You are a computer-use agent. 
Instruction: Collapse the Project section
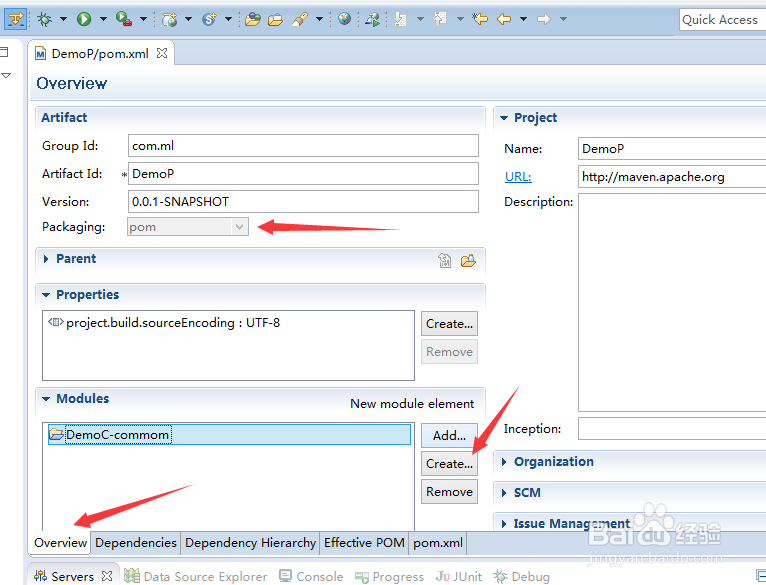(x=504, y=118)
